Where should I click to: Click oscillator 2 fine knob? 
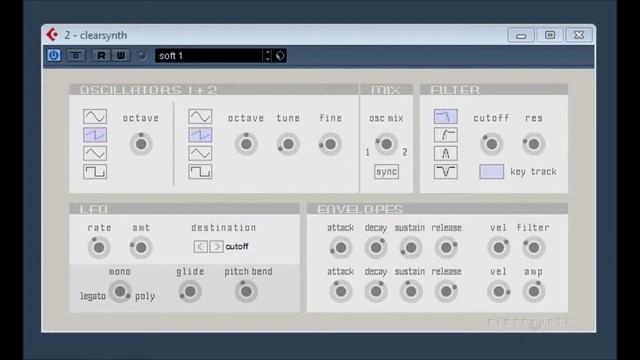(330, 144)
